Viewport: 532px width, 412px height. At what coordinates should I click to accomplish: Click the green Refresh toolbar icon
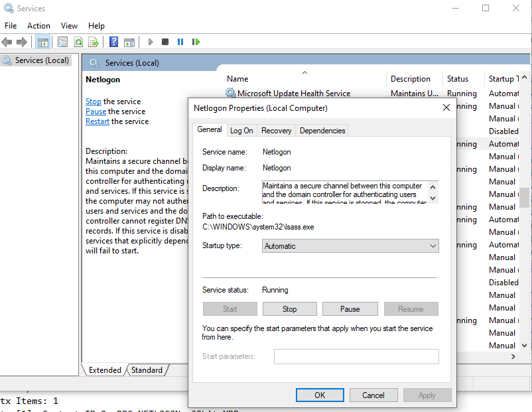[x=78, y=42]
